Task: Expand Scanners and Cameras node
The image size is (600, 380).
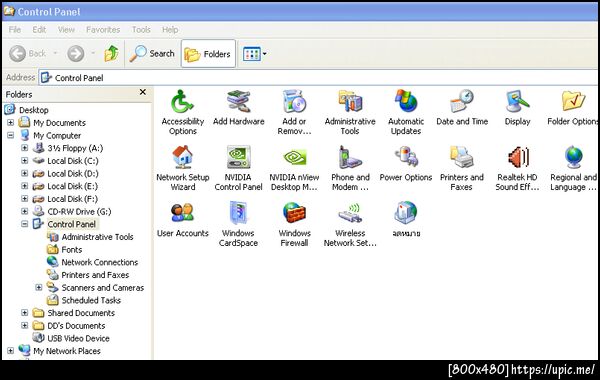Action: click(39, 287)
